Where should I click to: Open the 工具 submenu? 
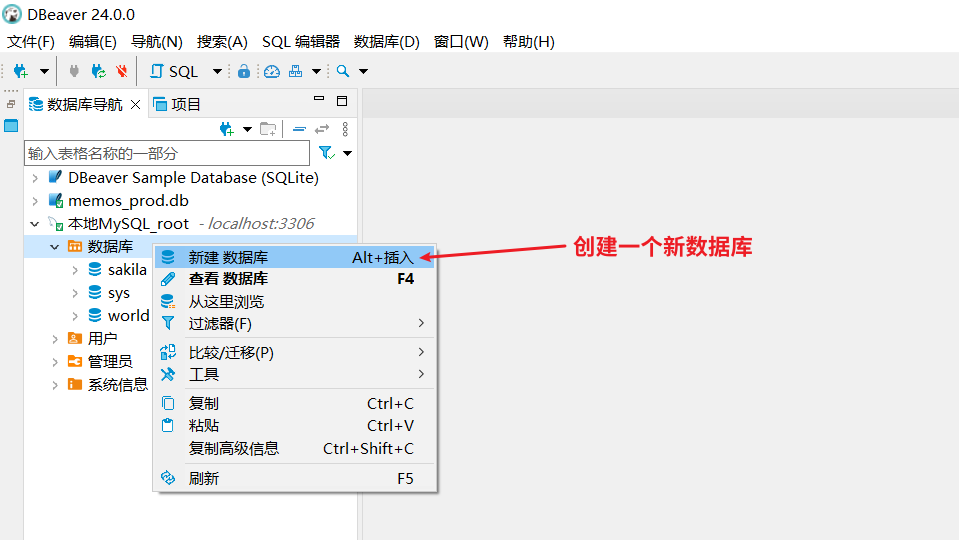(x=294, y=374)
